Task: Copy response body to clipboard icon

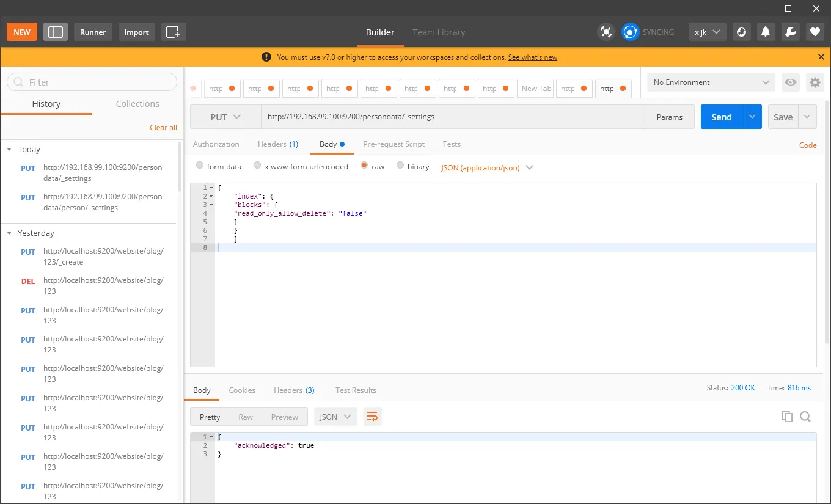Action: click(x=787, y=417)
